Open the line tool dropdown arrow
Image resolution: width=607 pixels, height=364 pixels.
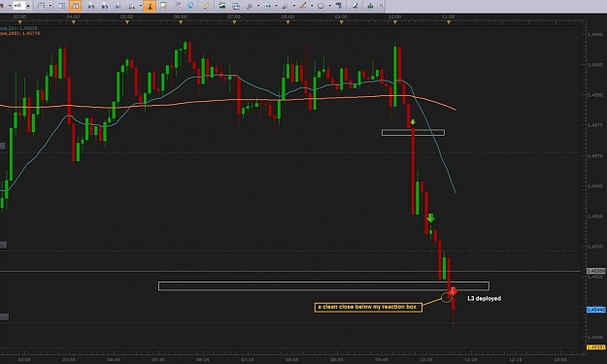[x=312, y=6]
